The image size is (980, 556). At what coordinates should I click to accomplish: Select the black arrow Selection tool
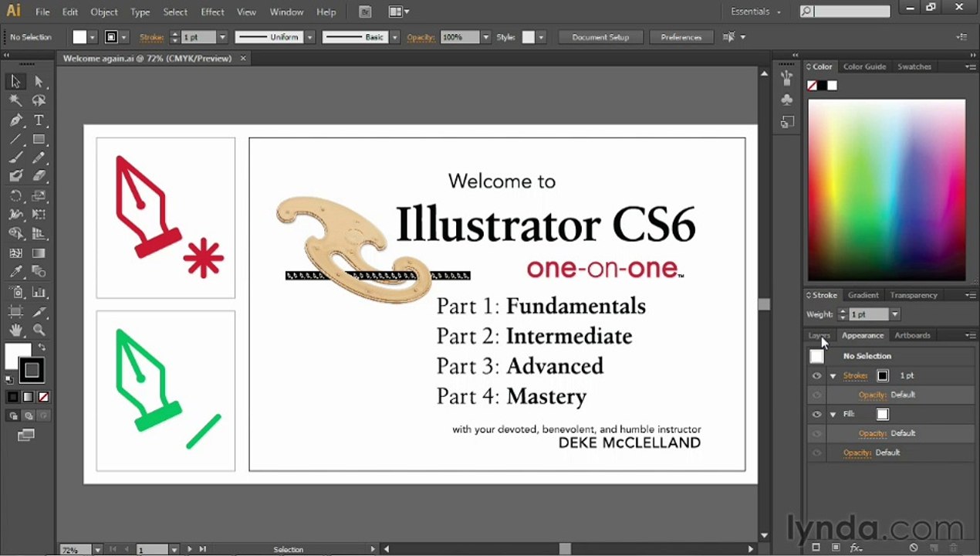click(x=15, y=81)
